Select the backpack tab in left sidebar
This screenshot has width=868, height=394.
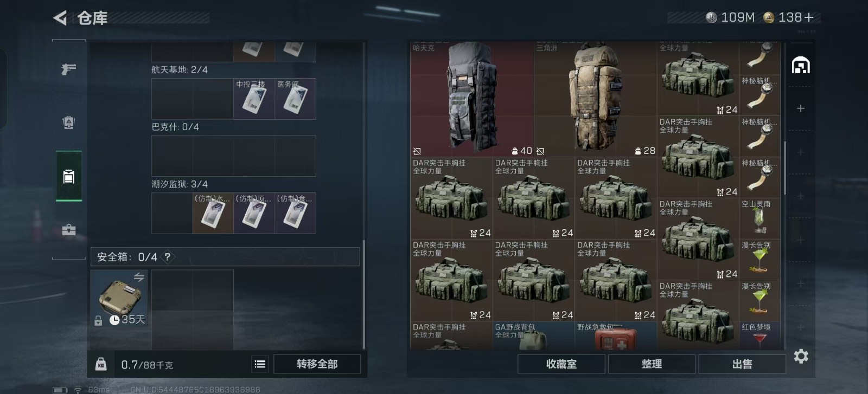[x=69, y=122]
